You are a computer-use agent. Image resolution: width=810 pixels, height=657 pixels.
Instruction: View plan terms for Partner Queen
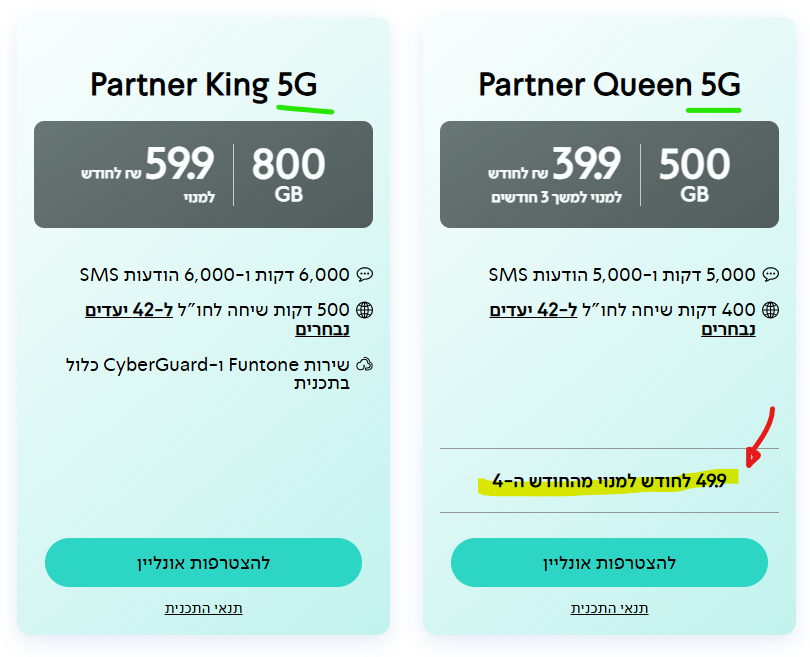pos(609,608)
